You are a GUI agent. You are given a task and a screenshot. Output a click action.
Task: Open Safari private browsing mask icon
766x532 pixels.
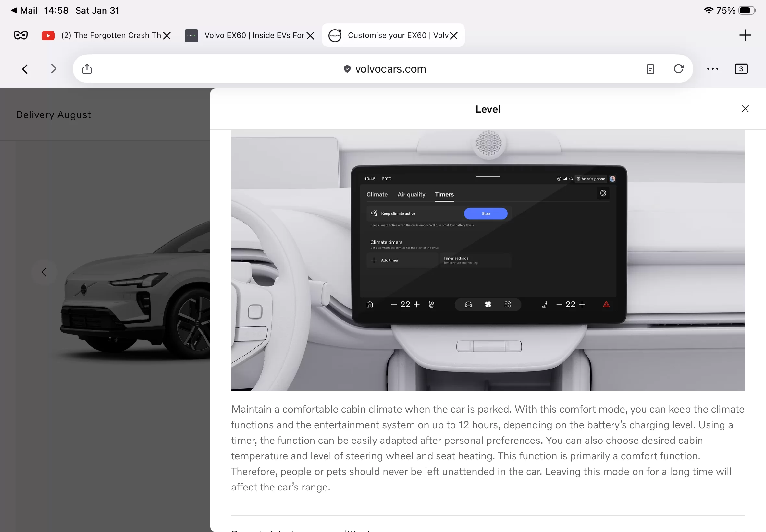point(21,35)
